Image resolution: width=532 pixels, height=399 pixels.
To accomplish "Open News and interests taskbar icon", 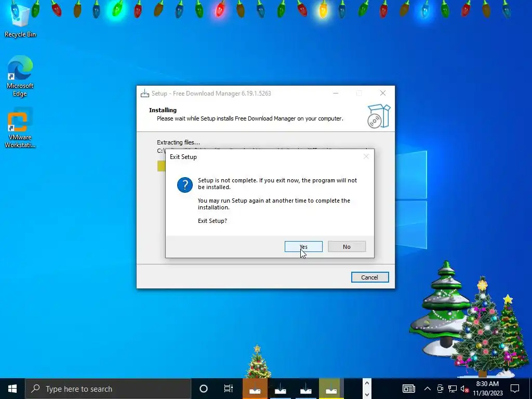I will coord(408,389).
